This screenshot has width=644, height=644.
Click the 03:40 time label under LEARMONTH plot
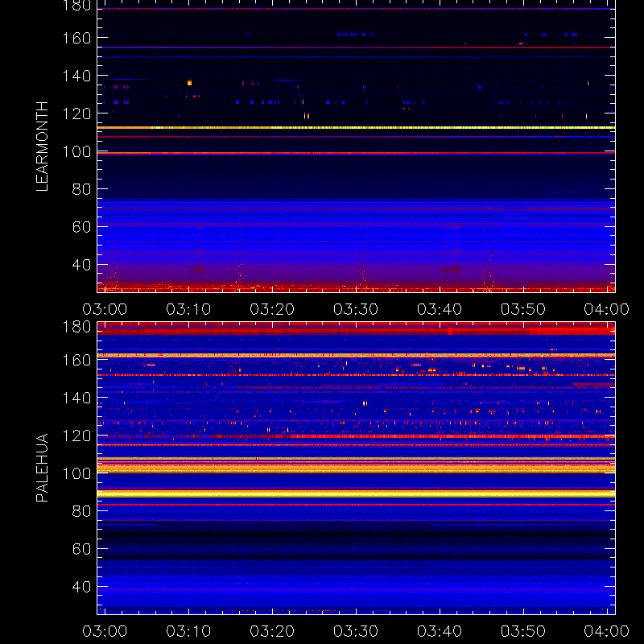(440, 309)
